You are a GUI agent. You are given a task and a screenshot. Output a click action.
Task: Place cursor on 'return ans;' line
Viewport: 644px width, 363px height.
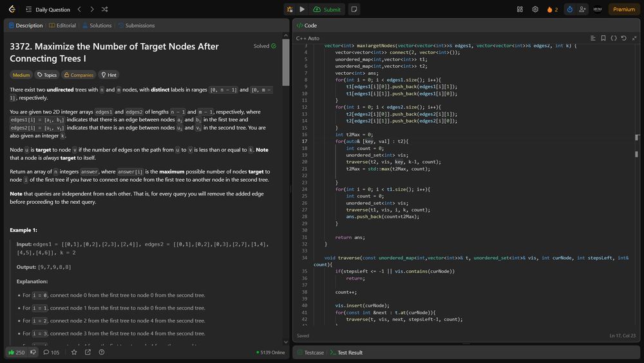350,237
